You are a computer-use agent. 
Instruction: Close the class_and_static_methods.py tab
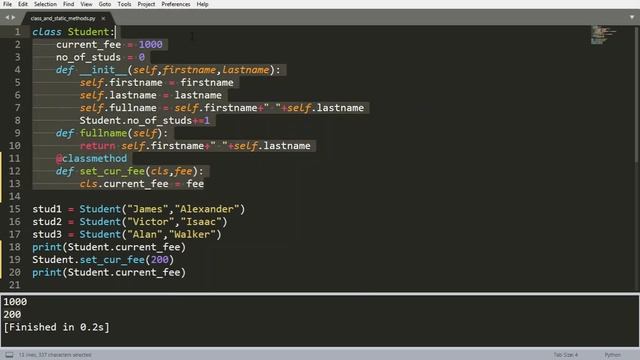click(x=103, y=18)
